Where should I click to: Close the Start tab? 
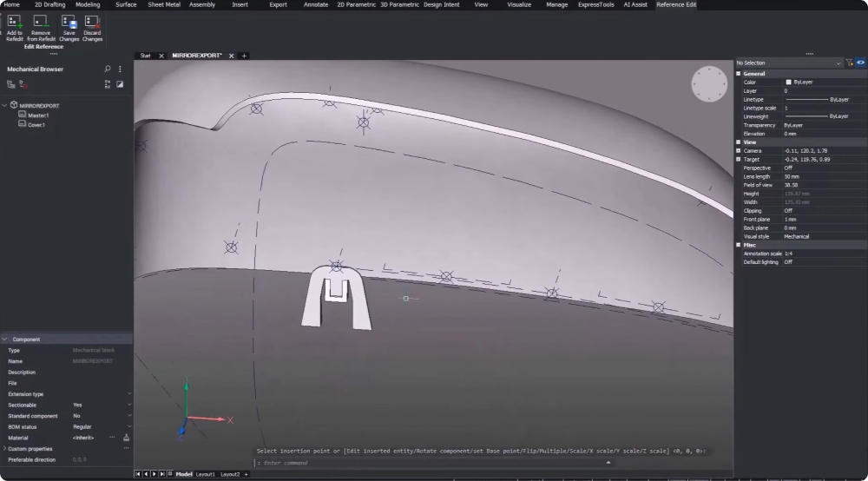click(161, 56)
